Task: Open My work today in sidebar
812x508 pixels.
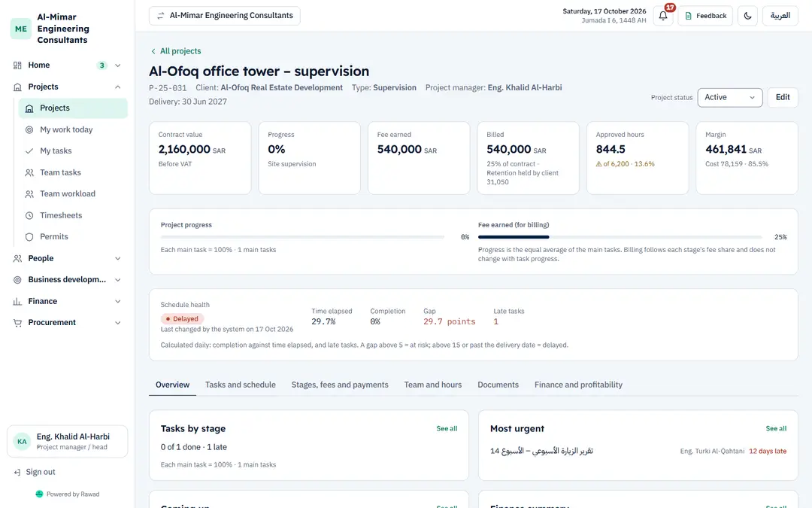Action: pyautogui.click(x=73, y=129)
